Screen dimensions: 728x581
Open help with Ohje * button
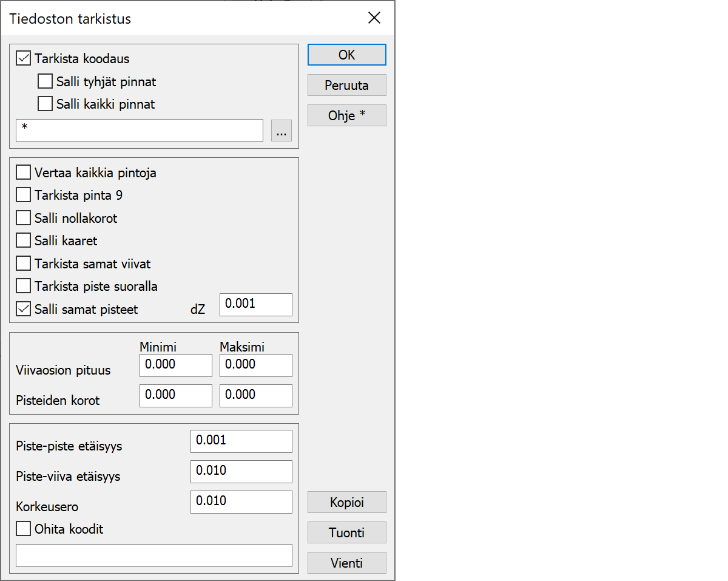click(346, 115)
